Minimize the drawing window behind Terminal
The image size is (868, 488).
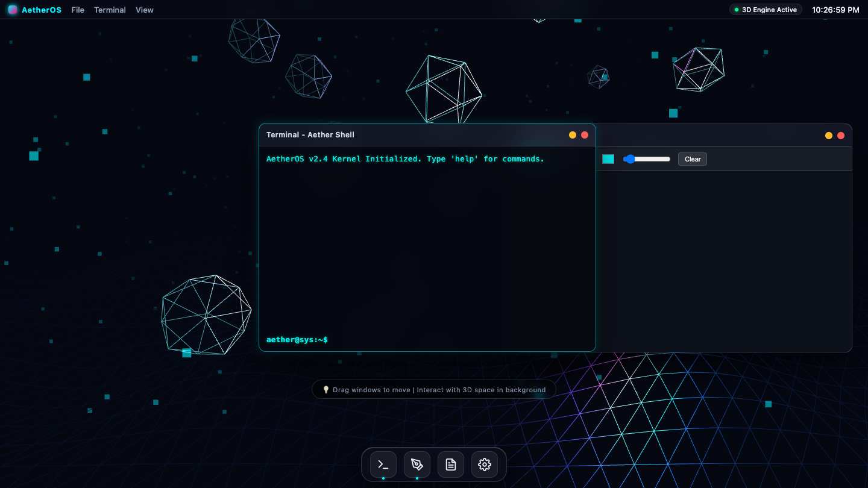click(829, 136)
